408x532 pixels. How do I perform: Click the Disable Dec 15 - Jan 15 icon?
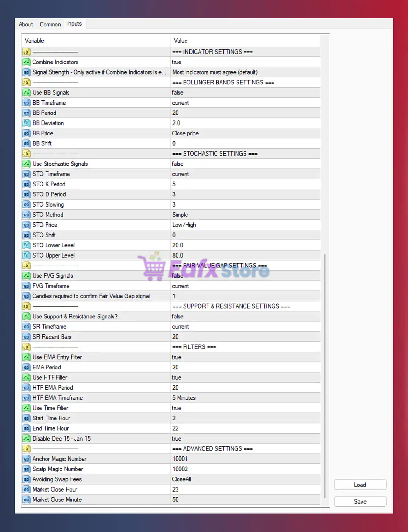point(26,439)
